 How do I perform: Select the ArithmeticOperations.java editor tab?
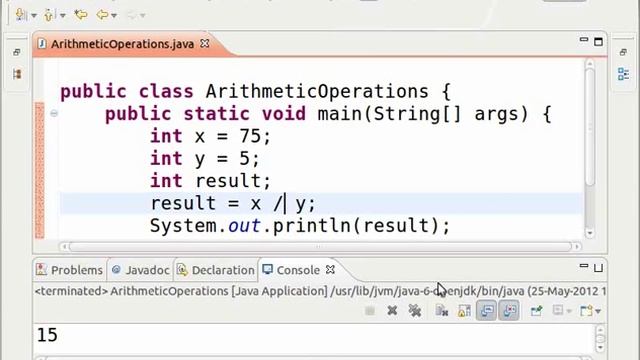(122, 44)
